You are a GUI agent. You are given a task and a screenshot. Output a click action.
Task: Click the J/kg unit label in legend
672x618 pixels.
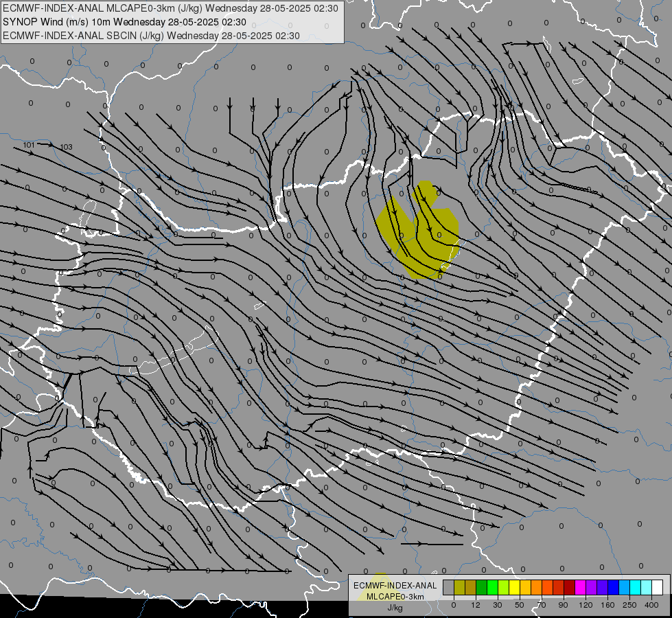pyautogui.click(x=395, y=608)
